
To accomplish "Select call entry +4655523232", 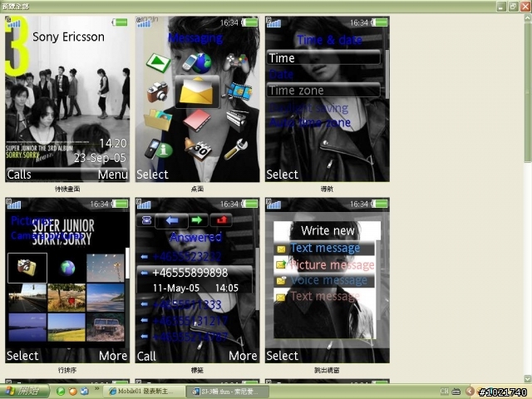I will [187, 257].
